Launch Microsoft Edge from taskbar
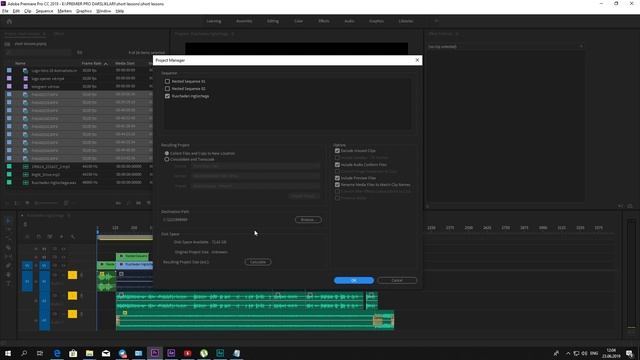640x360 pixels. click(x=57, y=353)
